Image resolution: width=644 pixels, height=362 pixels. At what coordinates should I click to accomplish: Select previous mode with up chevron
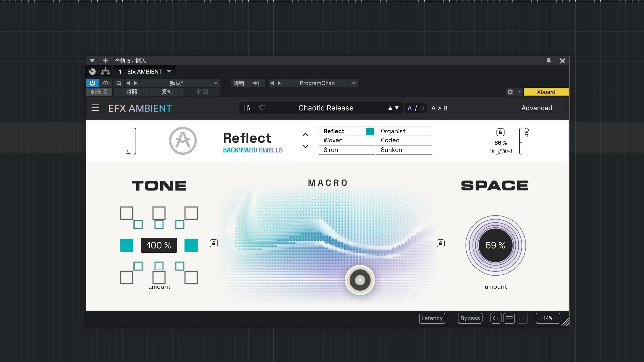pyautogui.click(x=305, y=134)
